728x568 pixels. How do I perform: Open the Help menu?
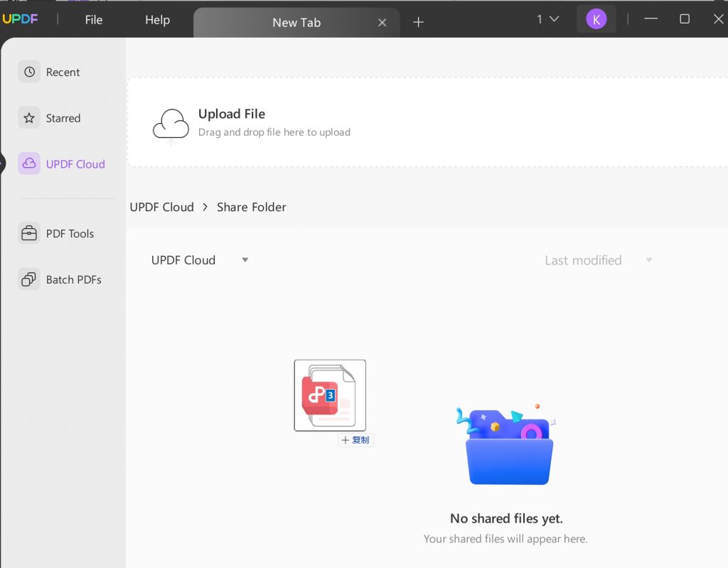click(157, 20)
